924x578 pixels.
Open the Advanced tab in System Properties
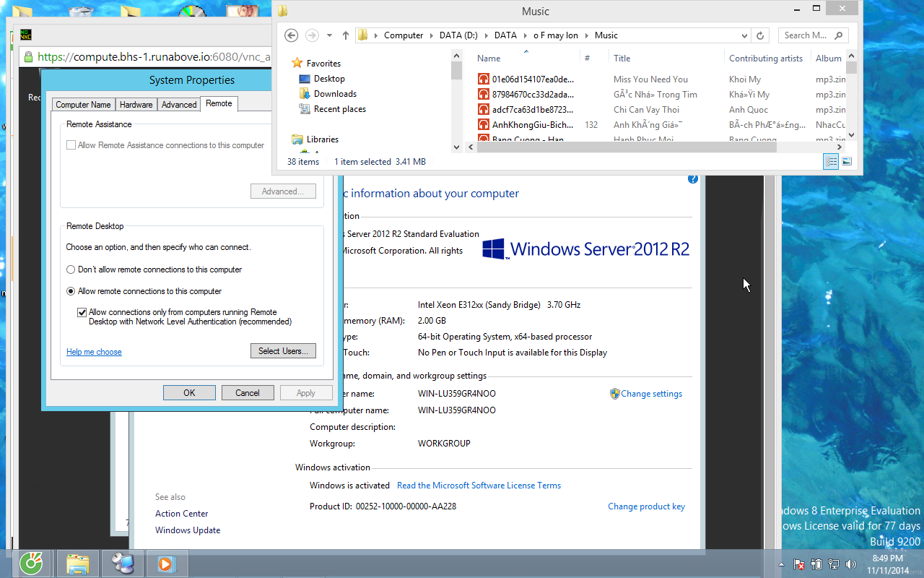(179, 105)
